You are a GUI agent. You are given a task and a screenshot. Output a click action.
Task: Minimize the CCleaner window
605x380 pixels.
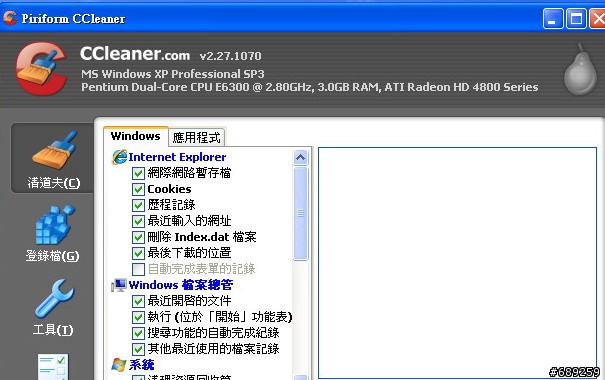(553, 19)
